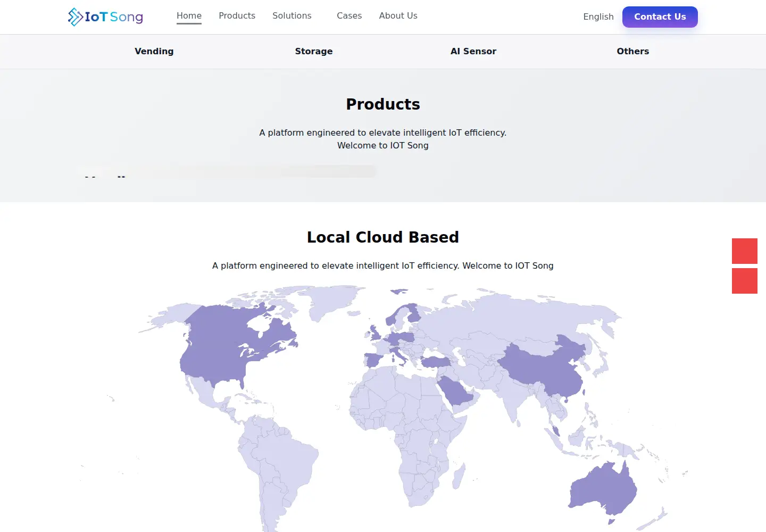Click the Contact Us button
The height and width of the screenshot is (532, 766).
660,16
